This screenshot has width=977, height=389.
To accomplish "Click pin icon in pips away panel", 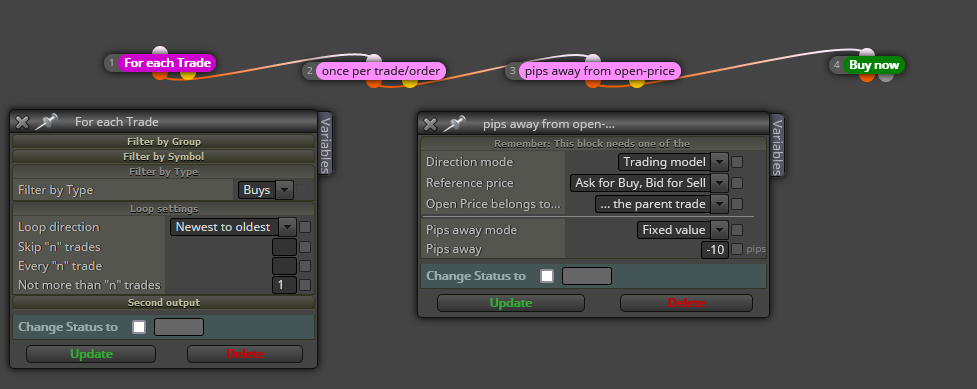I will point(455,124).
